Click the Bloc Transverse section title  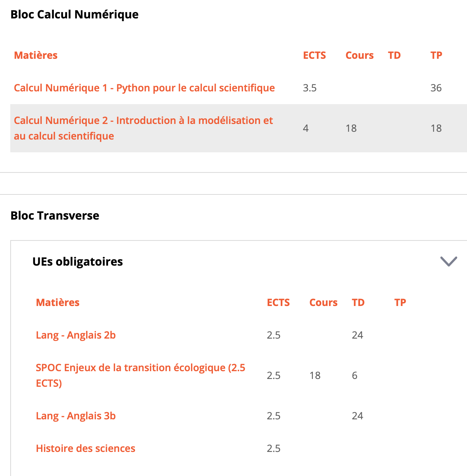point(55,216)
